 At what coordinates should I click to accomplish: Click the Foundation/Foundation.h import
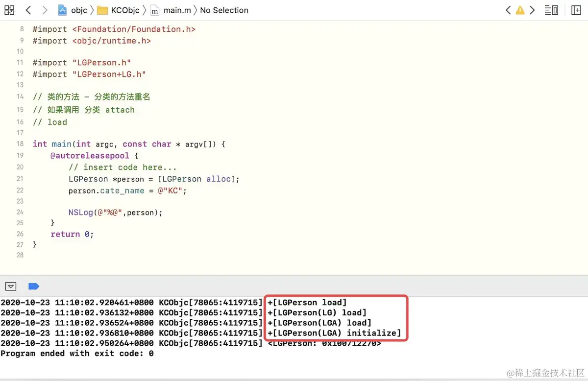[134, 29]
